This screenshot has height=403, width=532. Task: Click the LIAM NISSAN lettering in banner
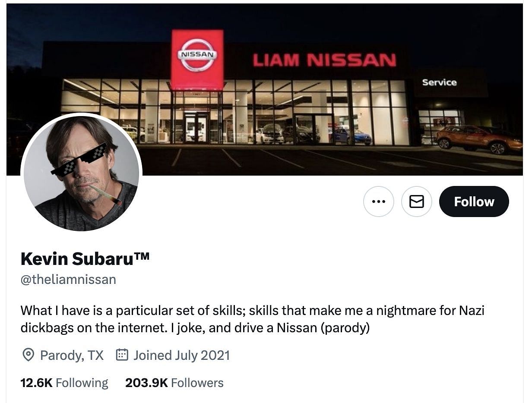coord(324,60)
